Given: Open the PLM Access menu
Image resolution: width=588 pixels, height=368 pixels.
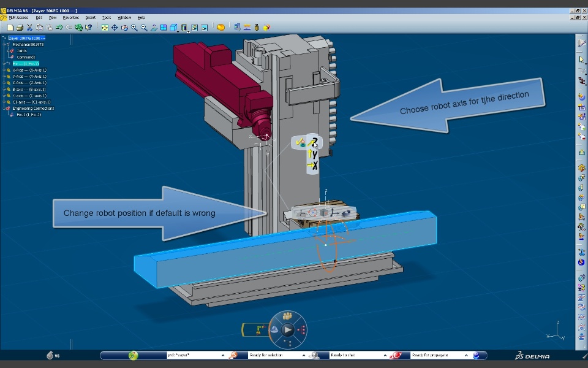Looking at the screenshot, I should pyautogui.click(x=18, y=18).
